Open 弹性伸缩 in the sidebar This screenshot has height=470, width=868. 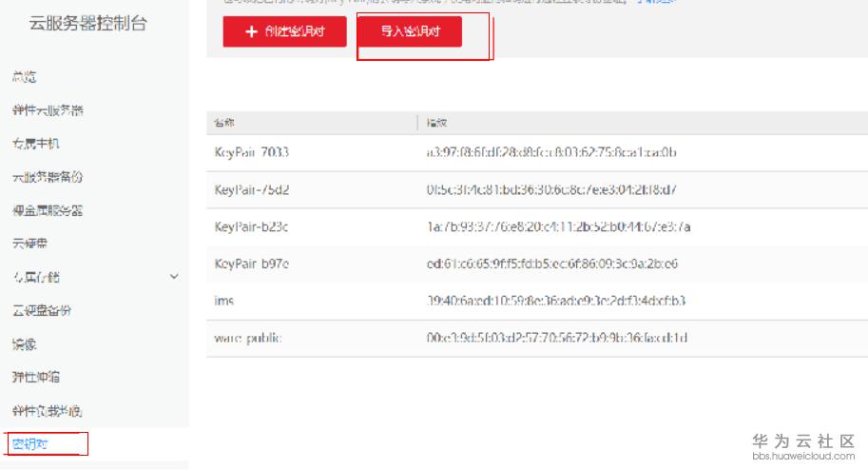tap(36, 378)
